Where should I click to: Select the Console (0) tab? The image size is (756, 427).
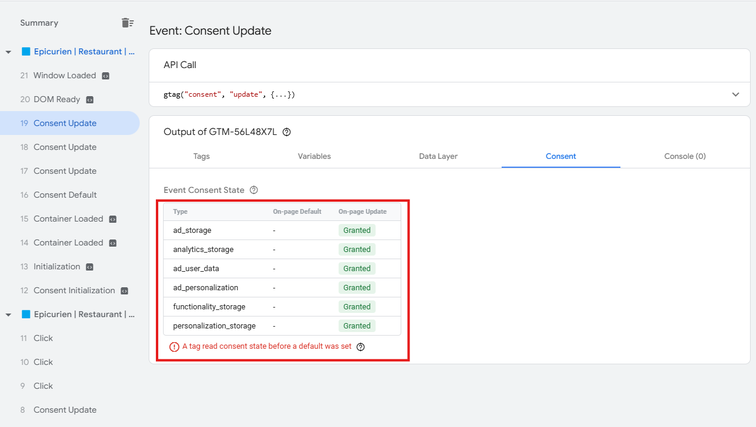click(x=684, y=156)
